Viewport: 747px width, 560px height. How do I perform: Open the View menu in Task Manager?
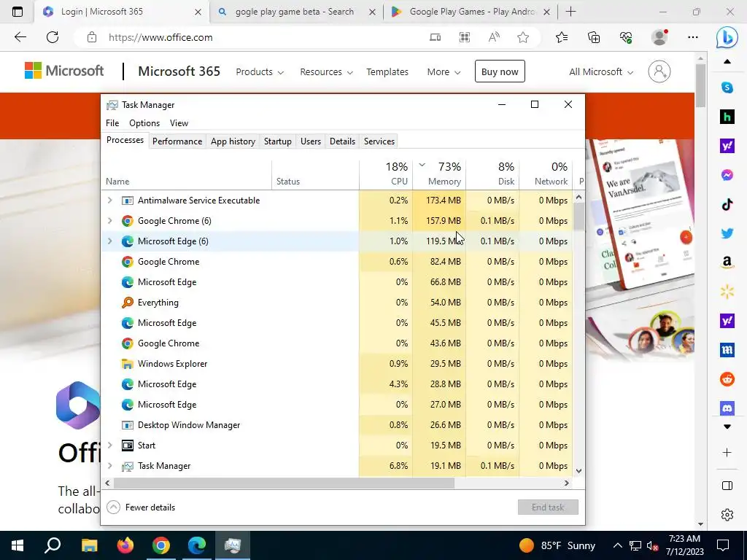pyautogui.click(x=179, y=122)
